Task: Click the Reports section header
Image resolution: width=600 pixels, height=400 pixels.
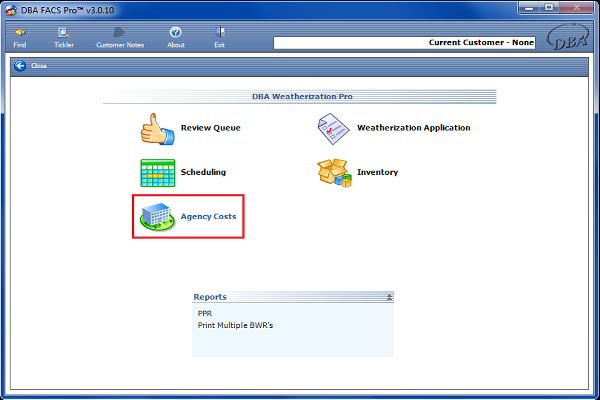Action: pos(293,297)
